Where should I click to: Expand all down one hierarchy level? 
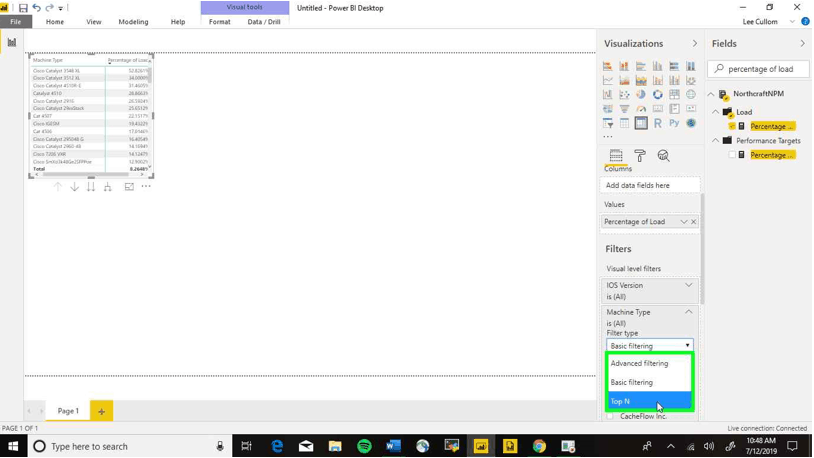point(107,187)
